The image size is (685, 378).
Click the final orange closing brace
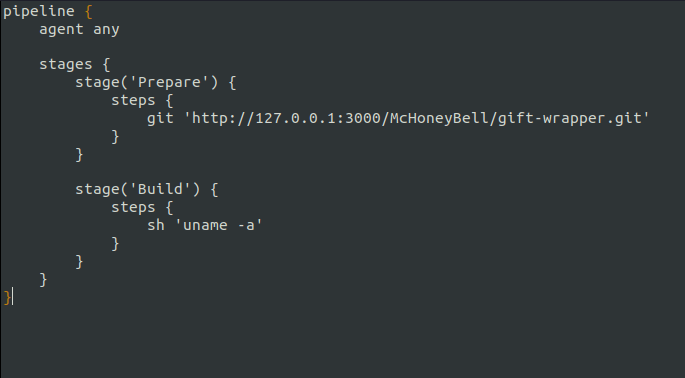pos(7,297)
